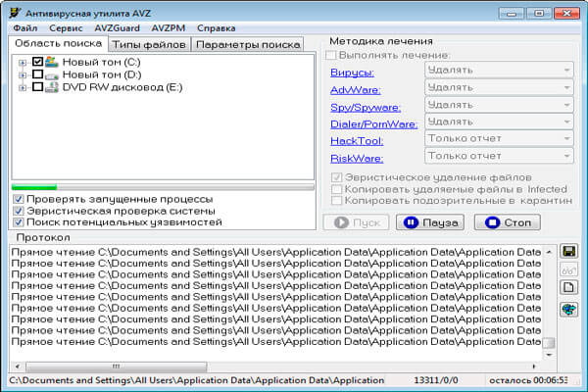Image resolution: width=588 pixels, height=392 pixels.
Task: Open the AVZPM menu
Action: point(169,28)
